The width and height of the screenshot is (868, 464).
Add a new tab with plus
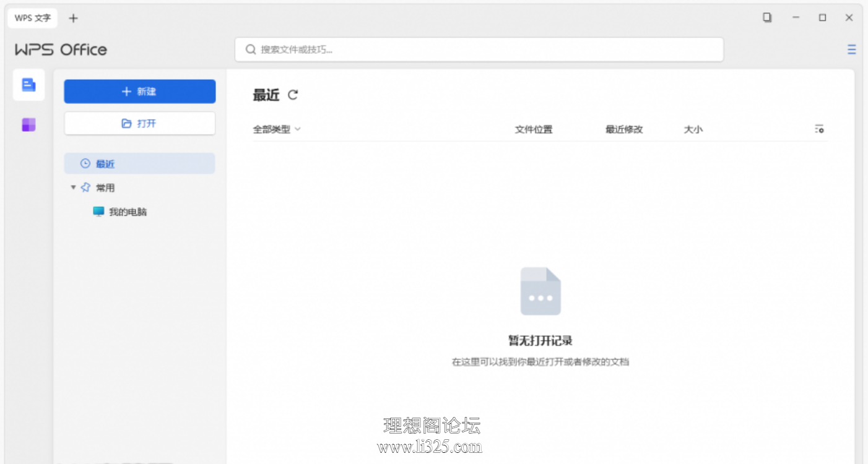73,18
